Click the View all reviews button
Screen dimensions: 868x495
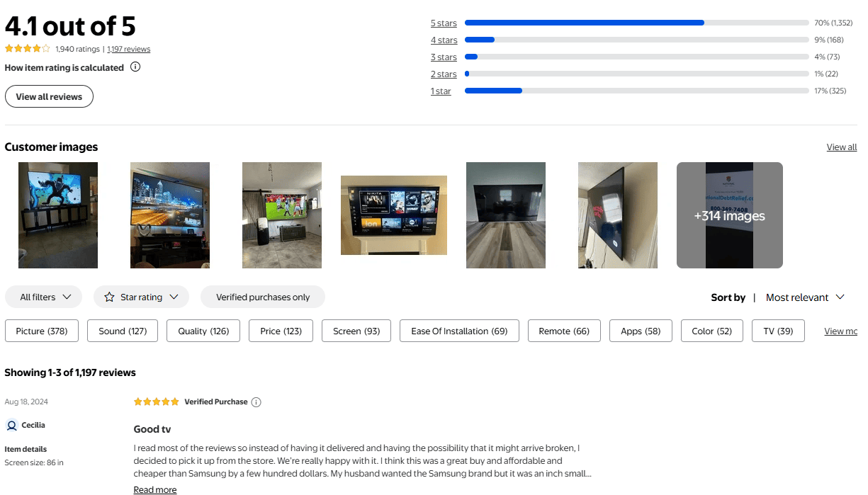pos(49,96)
